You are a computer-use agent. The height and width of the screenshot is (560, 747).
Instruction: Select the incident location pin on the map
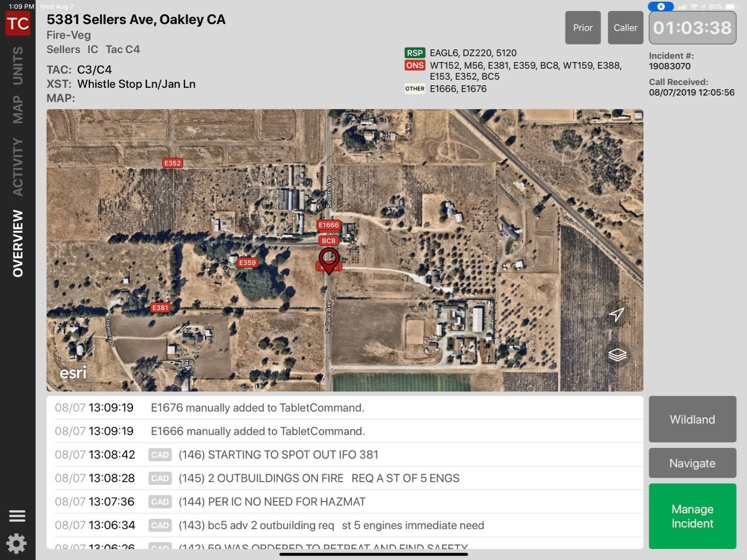329,261
